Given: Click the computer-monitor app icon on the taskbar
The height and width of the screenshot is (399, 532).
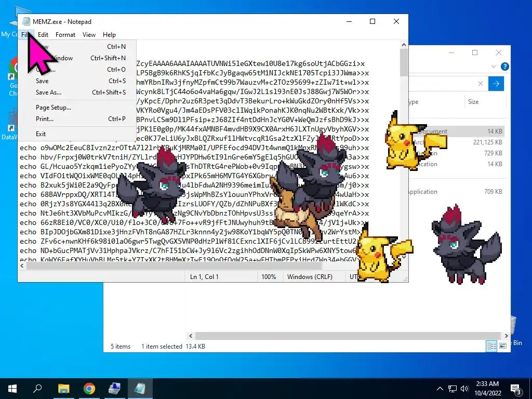Looking at the screenshot, I should [x=115, y=389].
